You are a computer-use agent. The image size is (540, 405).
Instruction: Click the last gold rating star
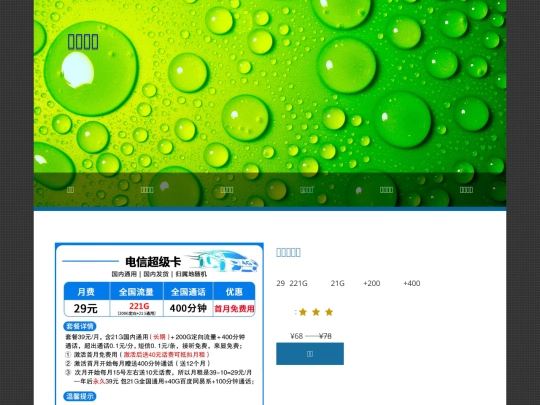pyautogui.click(x=329, y=312)
